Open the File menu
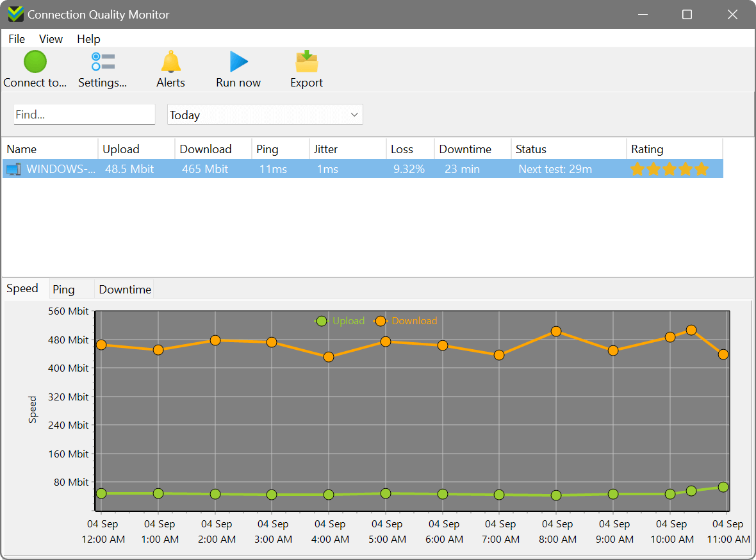The width and height of the screenshot is (756, 560). pyautogui.click(x=16, y=39)
